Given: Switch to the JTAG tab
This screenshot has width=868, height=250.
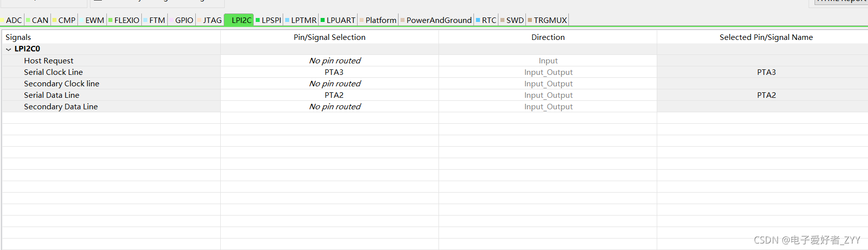Looking at the screenshot, I should [x=210, y=20].
